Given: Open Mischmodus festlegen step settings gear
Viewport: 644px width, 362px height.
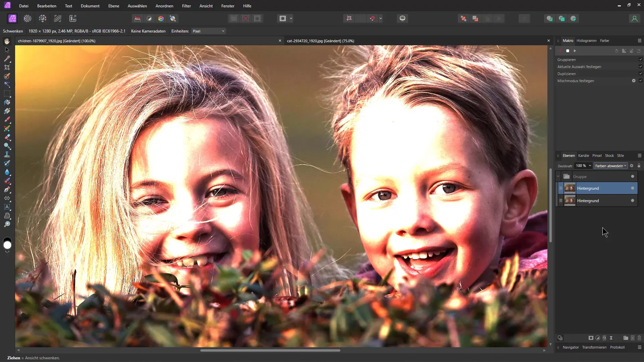Looking at the screenshot, I should point(634,81).
